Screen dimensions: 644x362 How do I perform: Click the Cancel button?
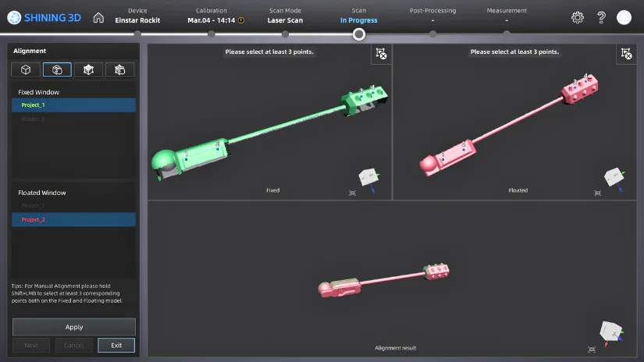pos(73,345)
